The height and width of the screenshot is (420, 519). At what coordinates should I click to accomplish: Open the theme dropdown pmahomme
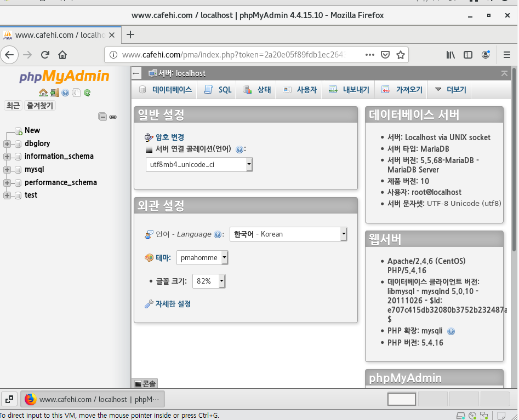coord(202,257)
